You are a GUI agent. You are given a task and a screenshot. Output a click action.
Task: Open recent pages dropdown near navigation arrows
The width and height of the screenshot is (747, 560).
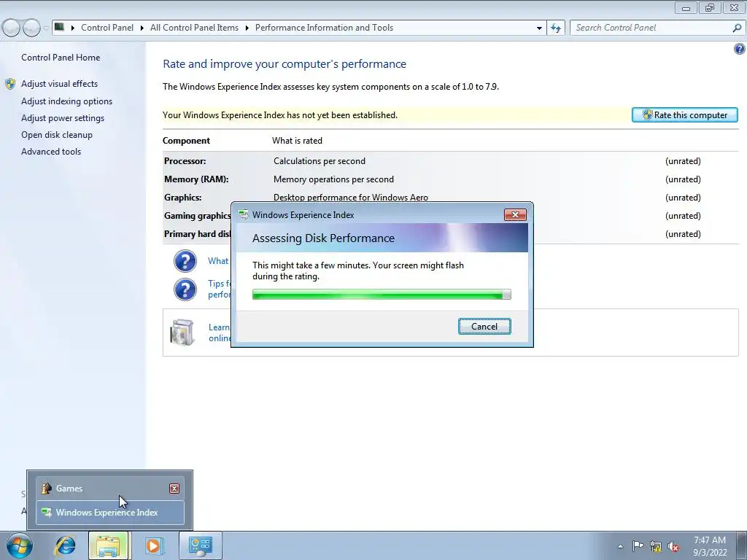(46, 28)
